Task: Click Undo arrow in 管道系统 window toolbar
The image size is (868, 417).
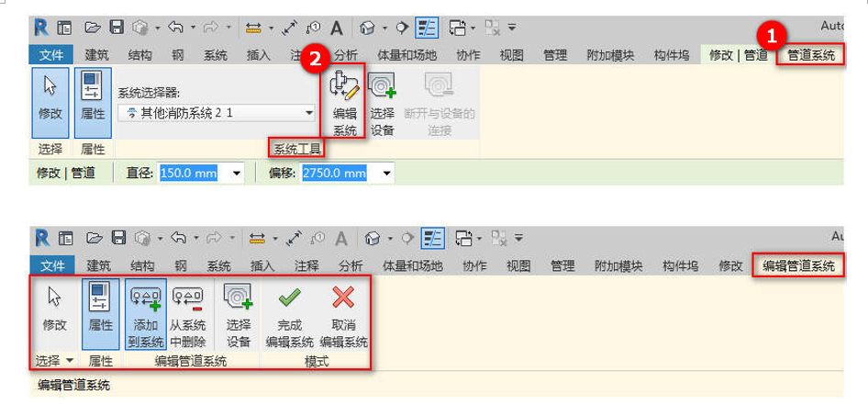Action: pyautogui.click(x=175, y=27)
